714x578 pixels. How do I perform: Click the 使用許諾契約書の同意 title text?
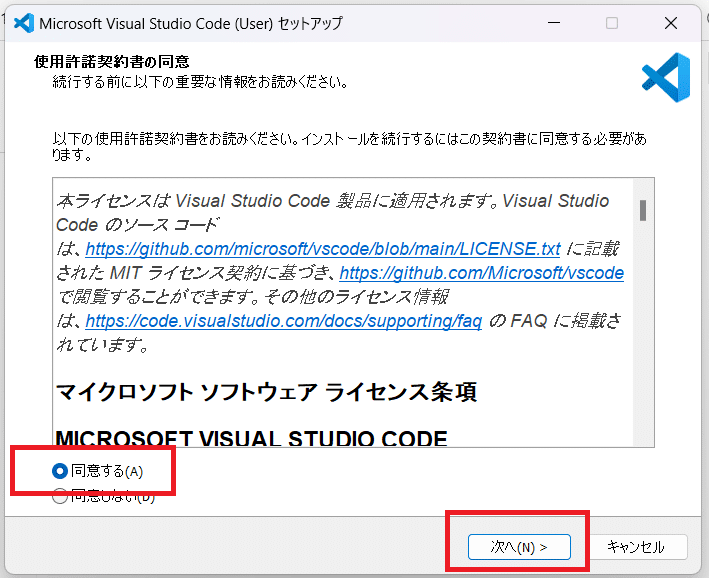click(x=112, y=61)
